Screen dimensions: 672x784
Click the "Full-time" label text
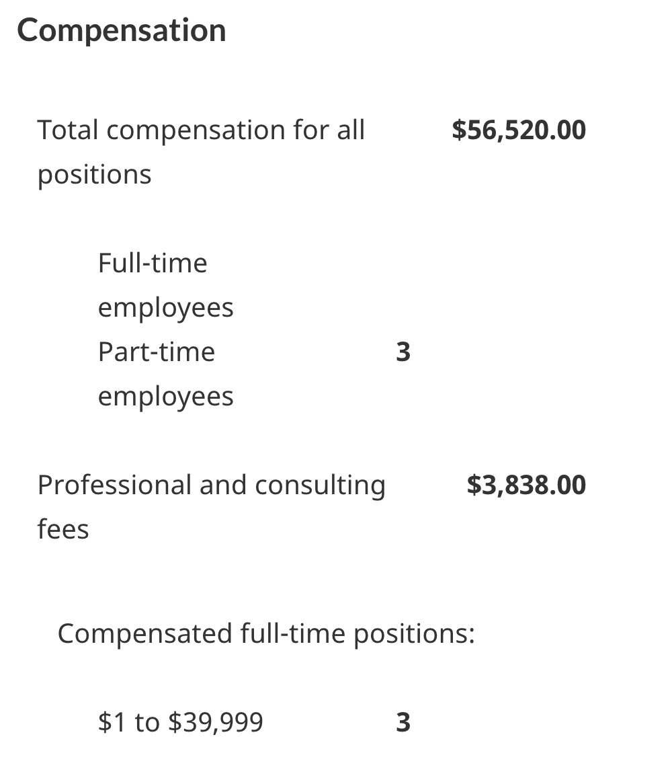click(x=153, y=263)
